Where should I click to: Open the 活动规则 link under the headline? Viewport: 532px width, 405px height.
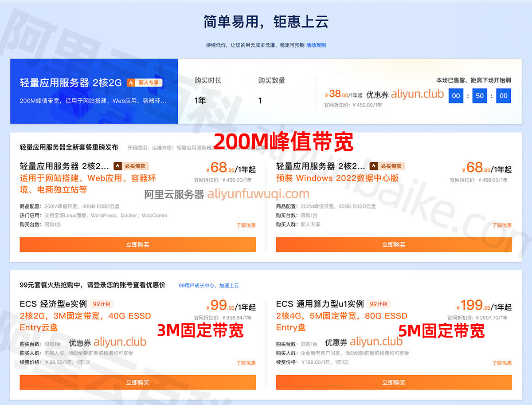[x=316, y=45]
